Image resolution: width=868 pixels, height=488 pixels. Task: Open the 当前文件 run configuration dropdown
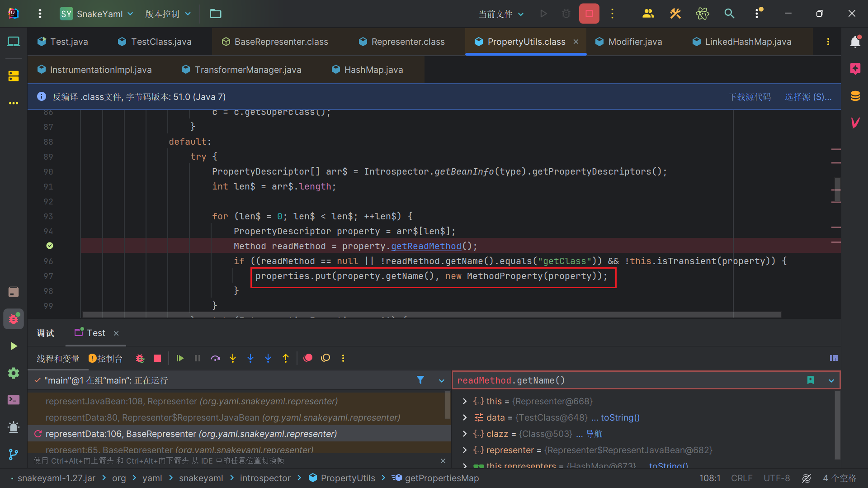pyautogui.click(x=501, y=14)
